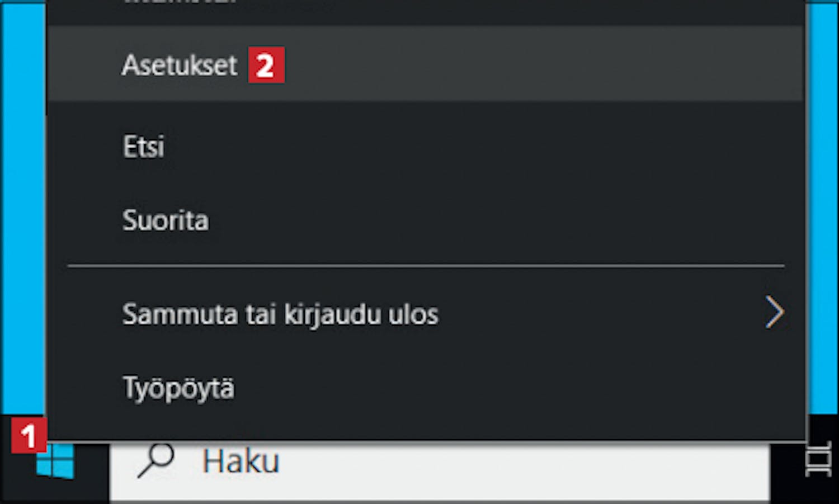Open Task View from the taskbar
Screen dimensions: 839x504
coord(818,460)
